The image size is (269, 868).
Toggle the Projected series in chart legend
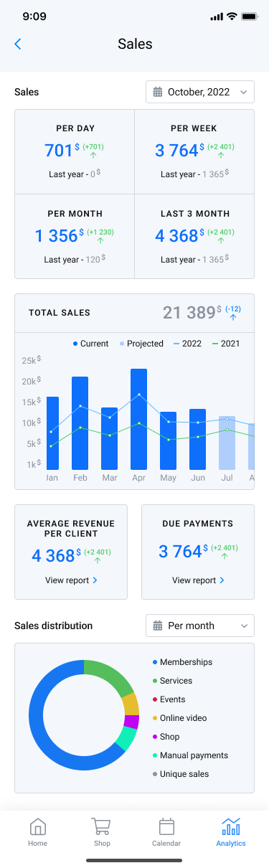141,344
